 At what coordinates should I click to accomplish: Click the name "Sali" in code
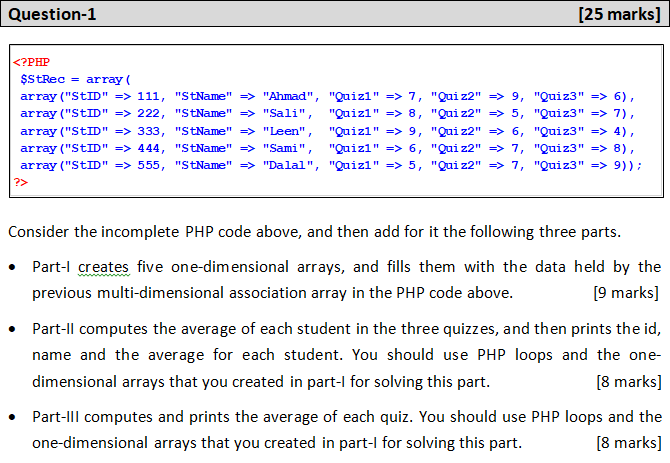tap(284, 114)
